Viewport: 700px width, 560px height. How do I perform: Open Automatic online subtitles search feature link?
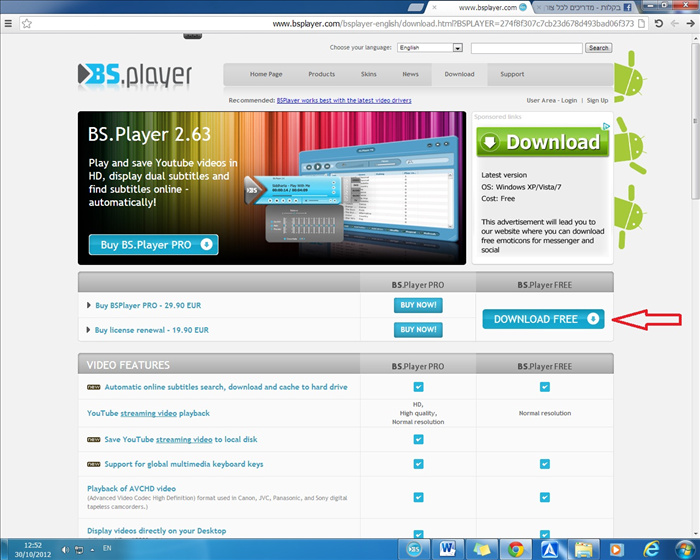[226, 387]
